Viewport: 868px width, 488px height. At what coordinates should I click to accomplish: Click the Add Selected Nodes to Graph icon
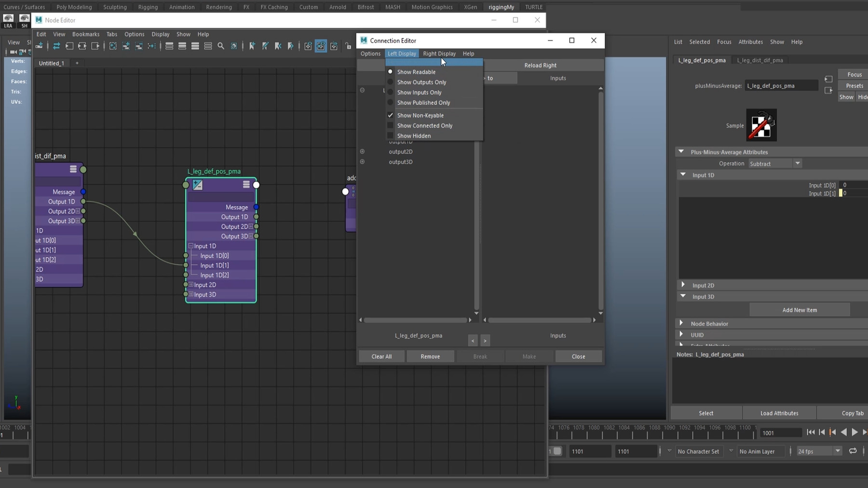126,46
